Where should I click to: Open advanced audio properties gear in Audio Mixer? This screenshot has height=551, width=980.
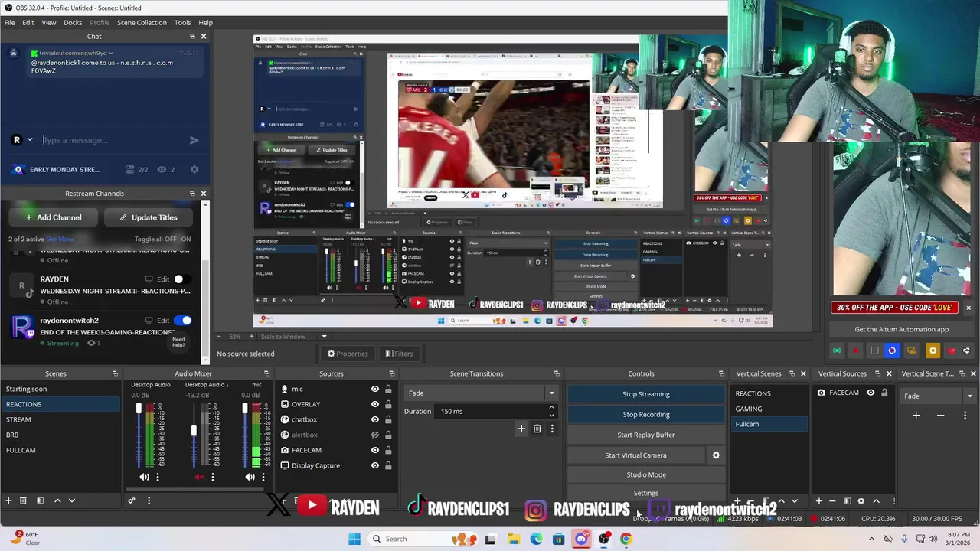tap(132, 500)
